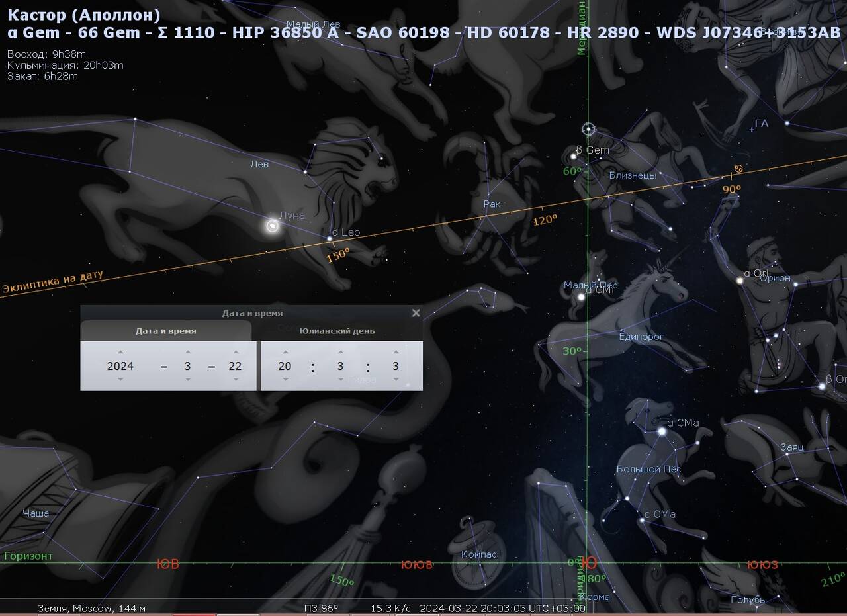Viewport: 847px width, 616px height.
Task: Select the Дата и время tab
Action: [x=166, y=331]
